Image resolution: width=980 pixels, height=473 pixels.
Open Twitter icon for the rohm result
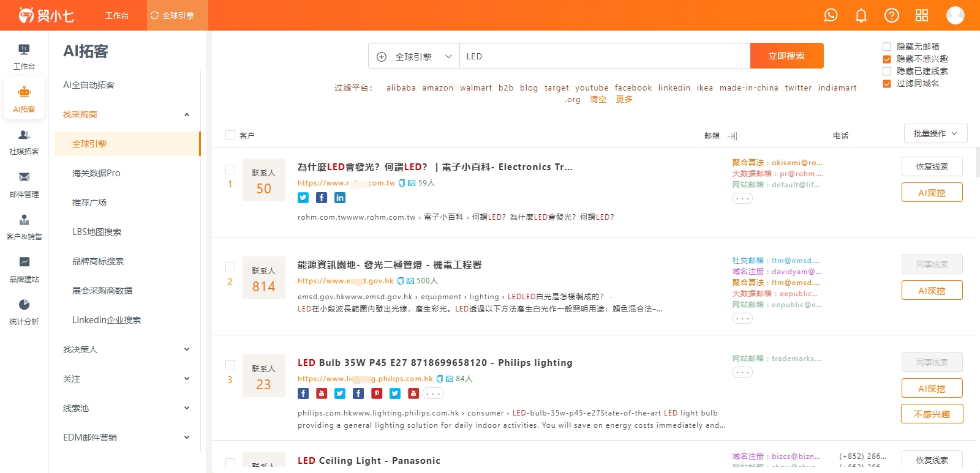[303, 198]
